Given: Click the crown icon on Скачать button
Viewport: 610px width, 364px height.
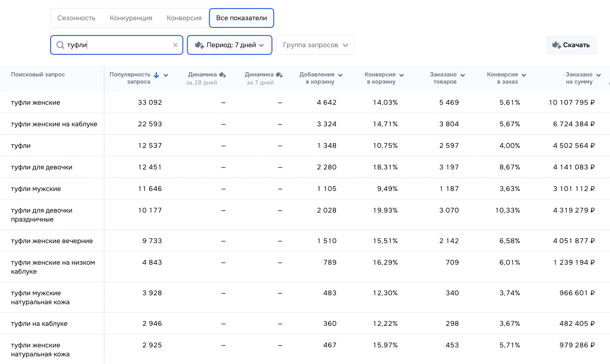Looking at the screenshot, I should click(556, 45).
